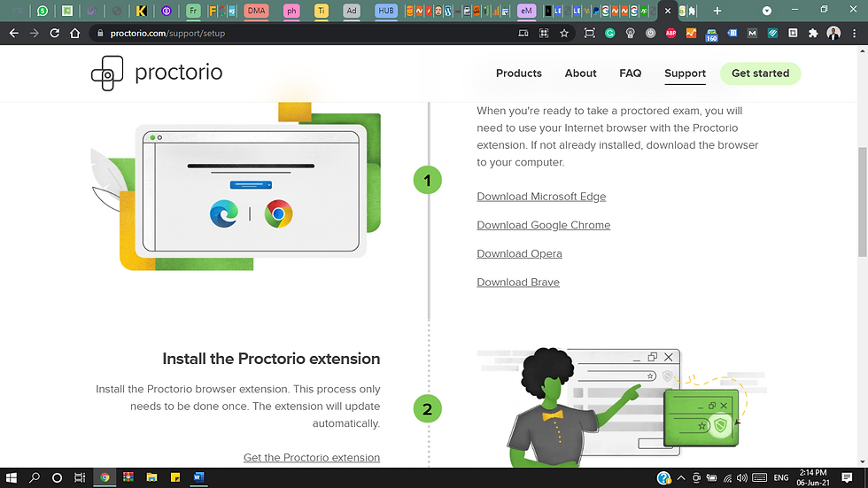
Task: Reload the current page
Action: 54,33
